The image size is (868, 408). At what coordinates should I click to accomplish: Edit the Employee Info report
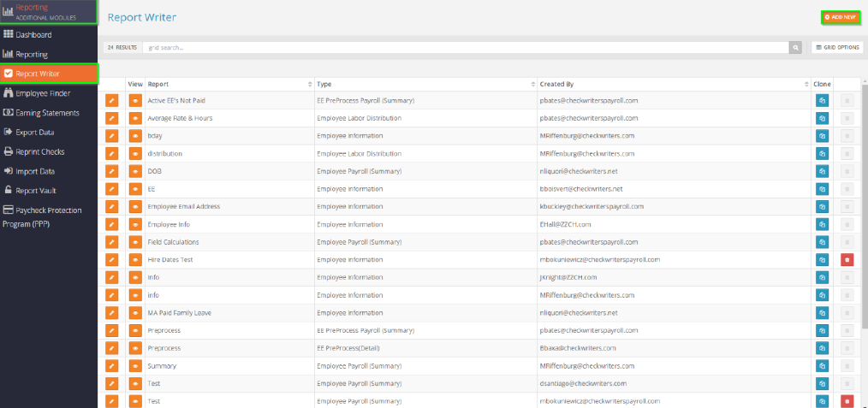pos(112,224)
